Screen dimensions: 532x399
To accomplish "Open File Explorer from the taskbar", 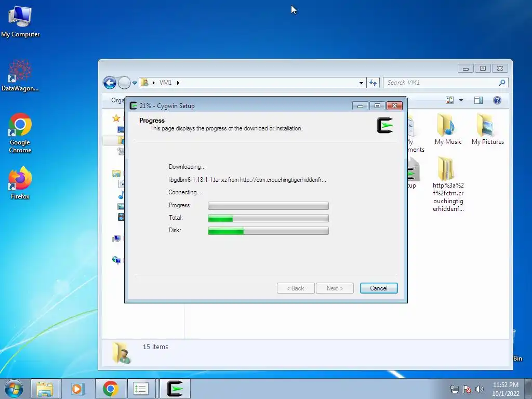I will (x=45, y=389).
